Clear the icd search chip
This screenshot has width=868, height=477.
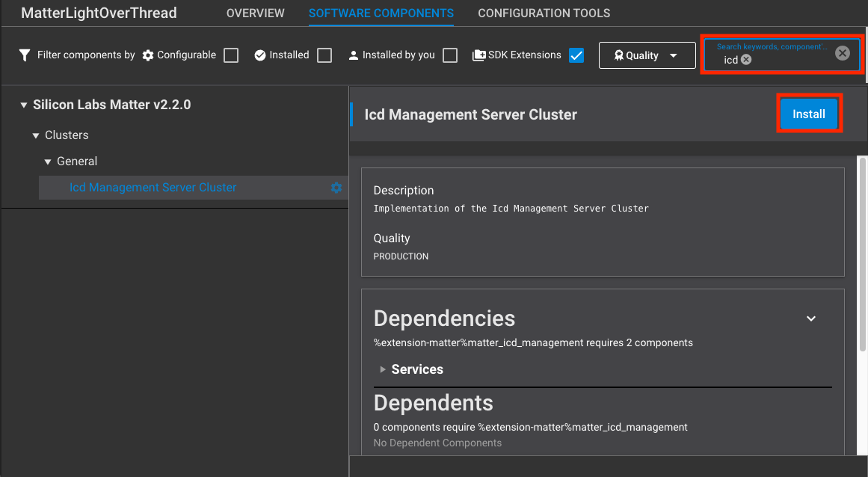[747, 60]
